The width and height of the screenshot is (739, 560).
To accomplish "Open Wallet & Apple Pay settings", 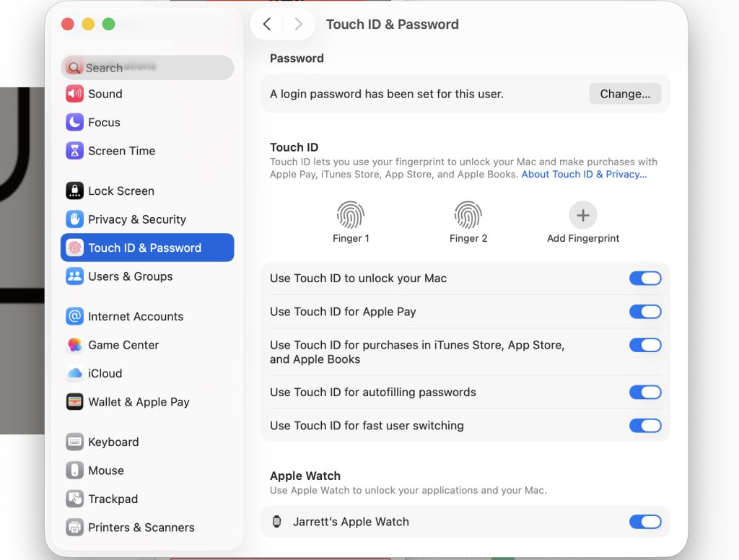I will (x=138, y=402).
